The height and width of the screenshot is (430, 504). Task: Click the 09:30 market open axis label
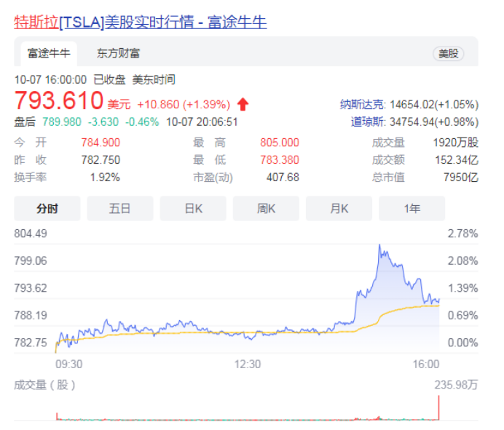(x=68, y=363)
